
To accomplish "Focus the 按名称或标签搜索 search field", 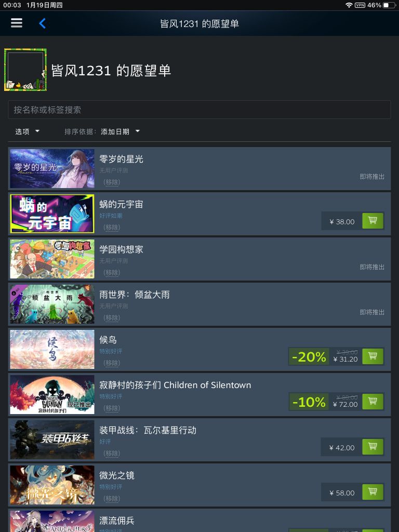I will click(199, 110).
